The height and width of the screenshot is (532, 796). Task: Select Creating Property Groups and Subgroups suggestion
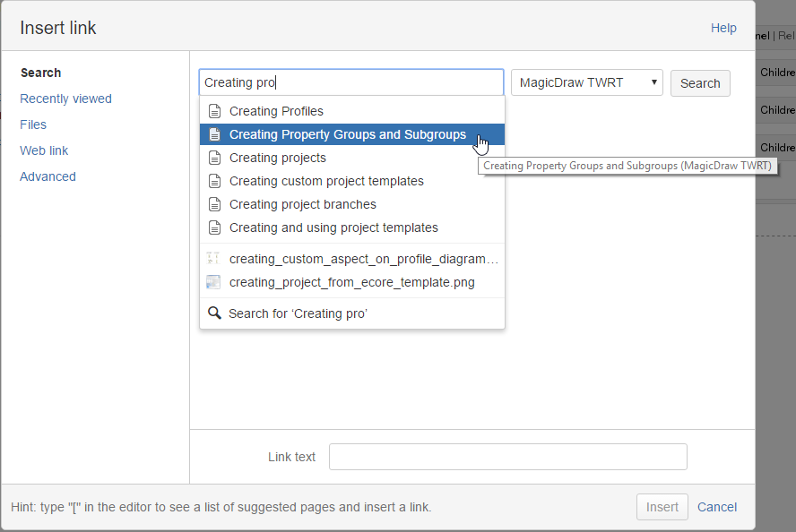pos(348,134)
